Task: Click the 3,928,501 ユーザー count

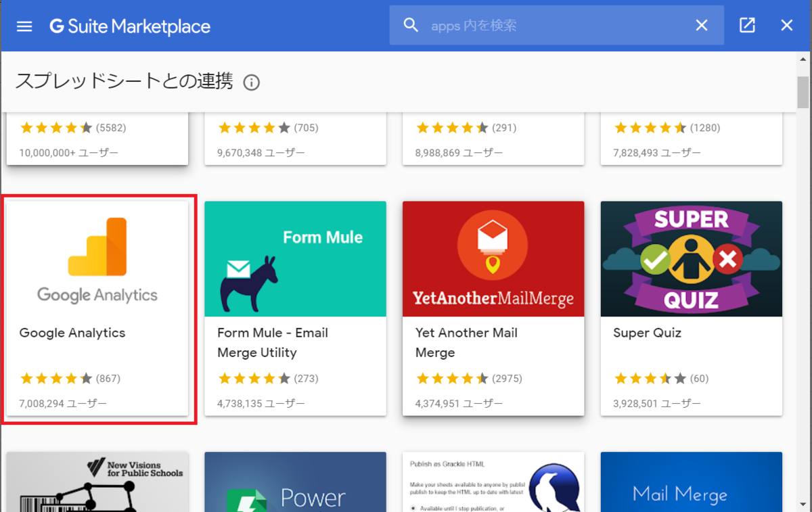Action: [x=657, y=404]
